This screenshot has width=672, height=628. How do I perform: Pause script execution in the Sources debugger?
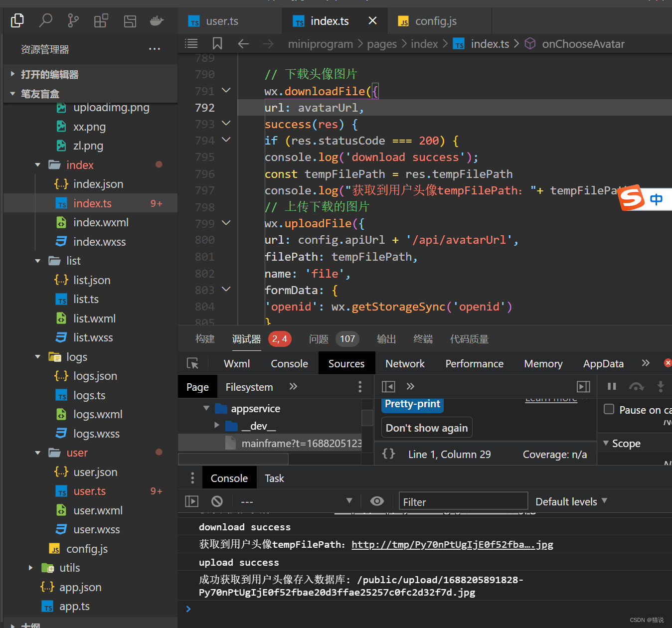612,386
